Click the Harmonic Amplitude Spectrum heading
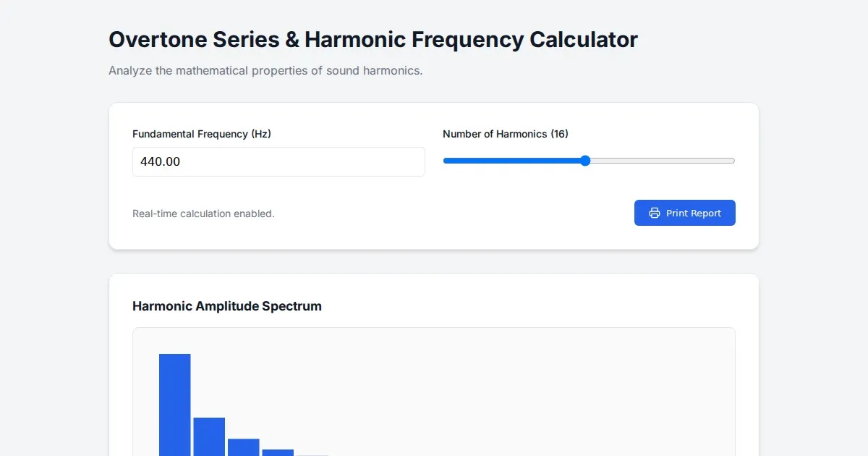Screen dimensions: 868x456 (x=227, y=306)
